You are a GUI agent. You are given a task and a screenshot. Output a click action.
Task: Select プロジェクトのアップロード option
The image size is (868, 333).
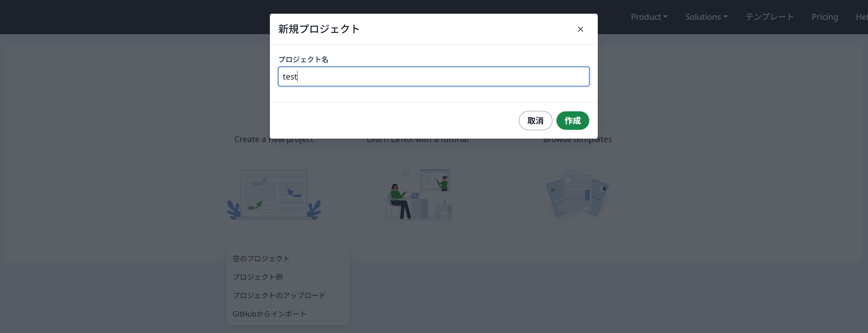pyautogui.click(x=288, y=295)
